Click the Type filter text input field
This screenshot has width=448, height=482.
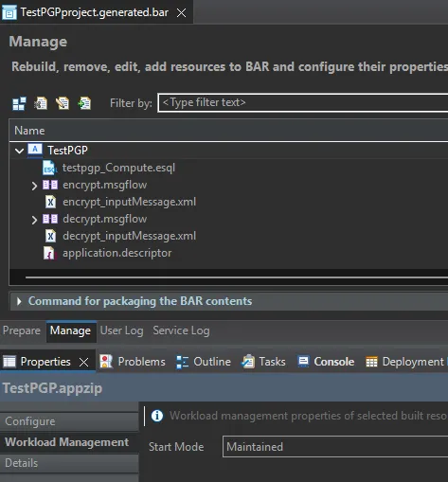(x=303, y=102)
